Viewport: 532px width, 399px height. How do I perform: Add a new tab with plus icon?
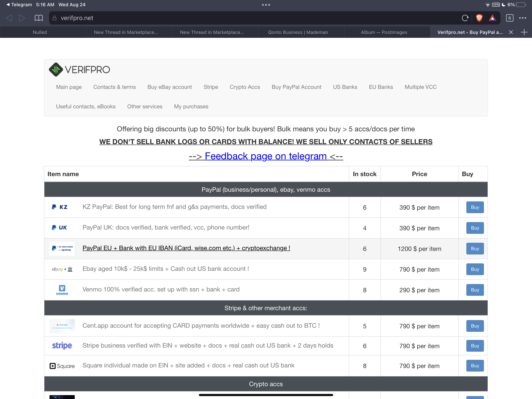point(524,32)
